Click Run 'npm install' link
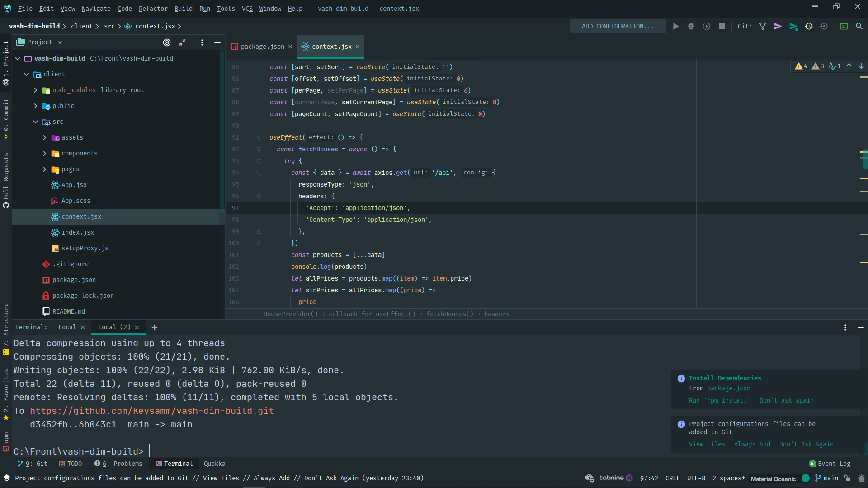This screenshot has width=868, height=488. (719, 400)
